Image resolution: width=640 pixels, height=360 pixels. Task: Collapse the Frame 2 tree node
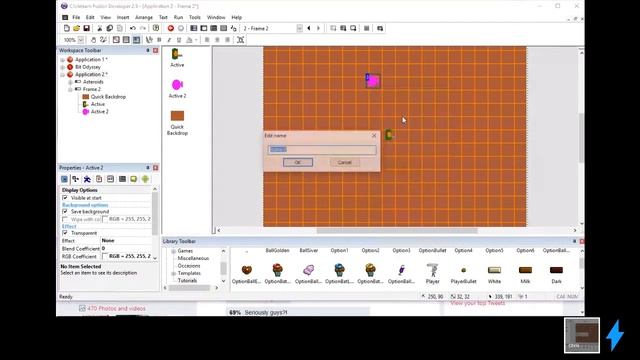[x=70, y=89]
